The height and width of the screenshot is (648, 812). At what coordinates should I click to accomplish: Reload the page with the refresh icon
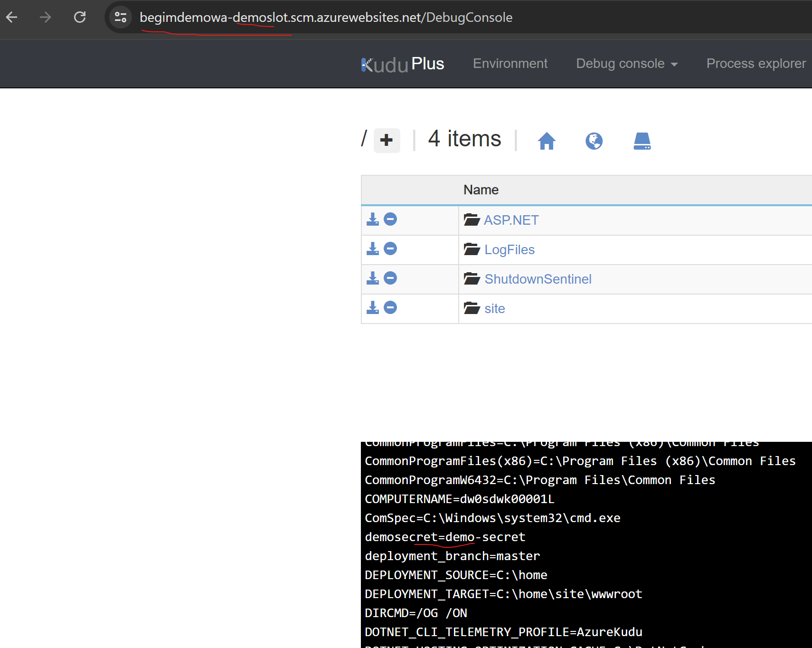(x=80, y=18)
